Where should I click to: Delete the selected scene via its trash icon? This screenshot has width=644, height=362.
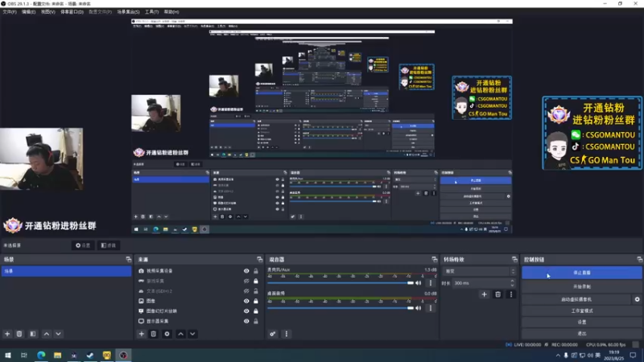19,334
